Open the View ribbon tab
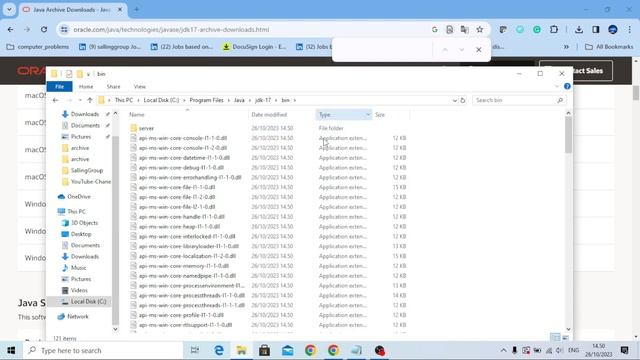The width and height of the screenshot is (640, 360). [x=140, y=87]
